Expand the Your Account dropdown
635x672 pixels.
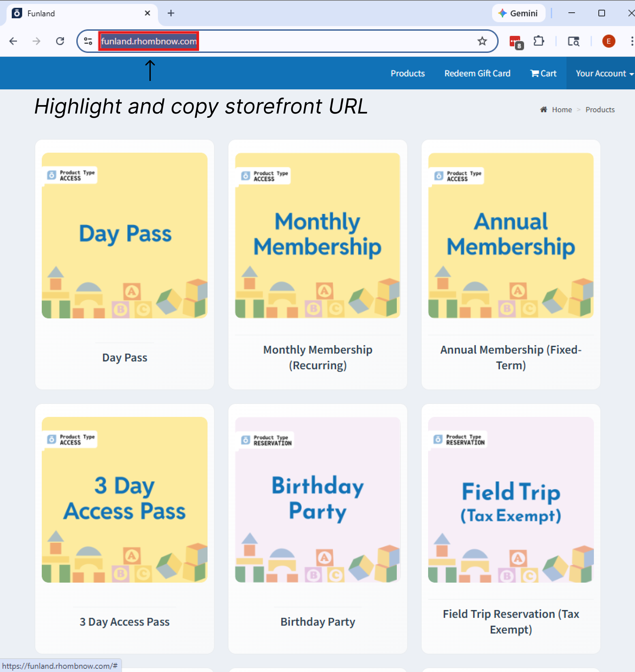click(x=604, y=73)
